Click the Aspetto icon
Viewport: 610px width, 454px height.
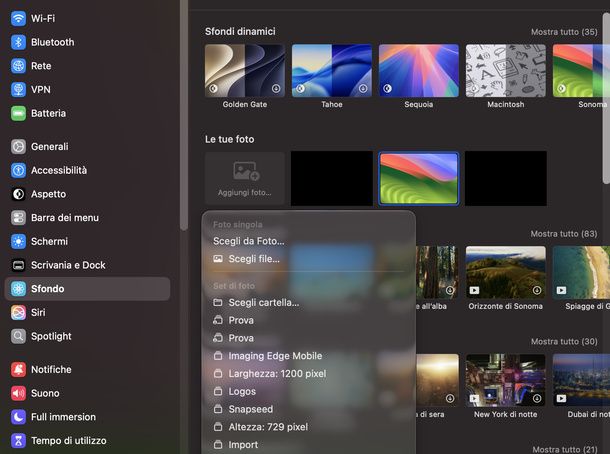[18, 194]
